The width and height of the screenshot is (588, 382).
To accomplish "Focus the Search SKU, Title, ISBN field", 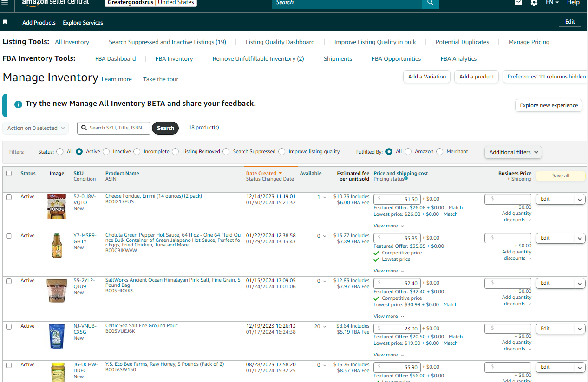I will coord(114,128).
